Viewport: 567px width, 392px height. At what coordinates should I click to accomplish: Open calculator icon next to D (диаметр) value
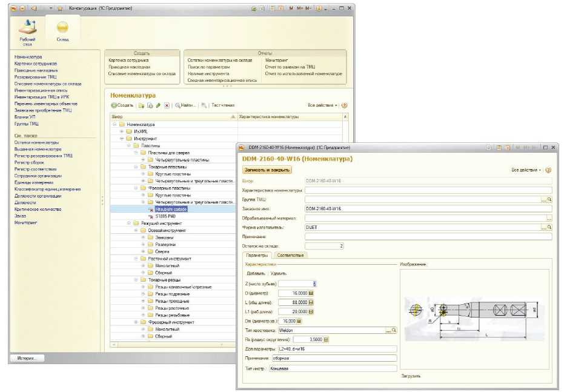tap(311, 293)
